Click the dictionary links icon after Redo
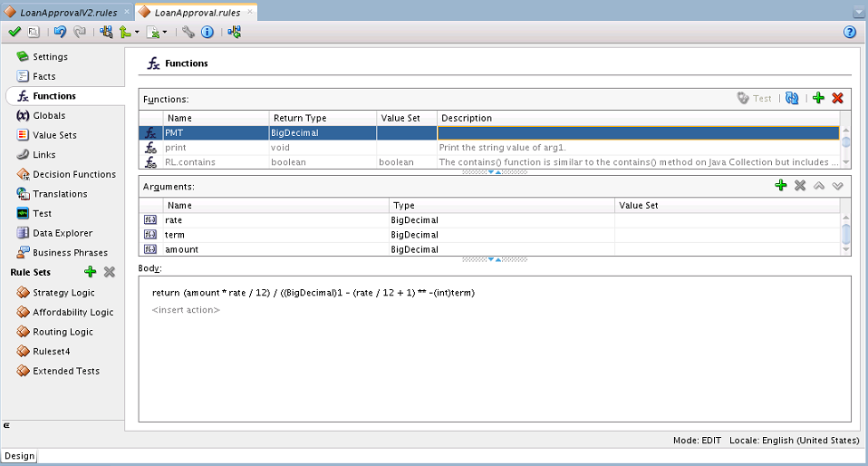The image size is (868, 466). point(106,32)
